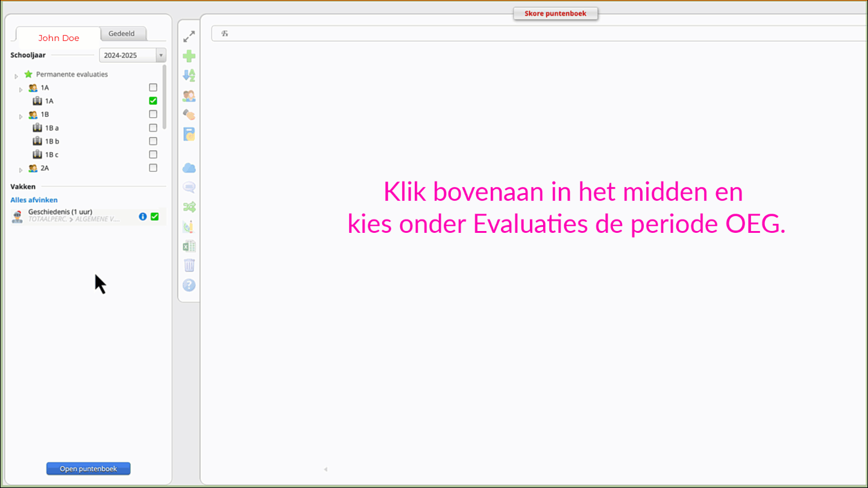Click the Excel export icon
The height and width of the screenshot is (488, 868).
pos(189,246)
